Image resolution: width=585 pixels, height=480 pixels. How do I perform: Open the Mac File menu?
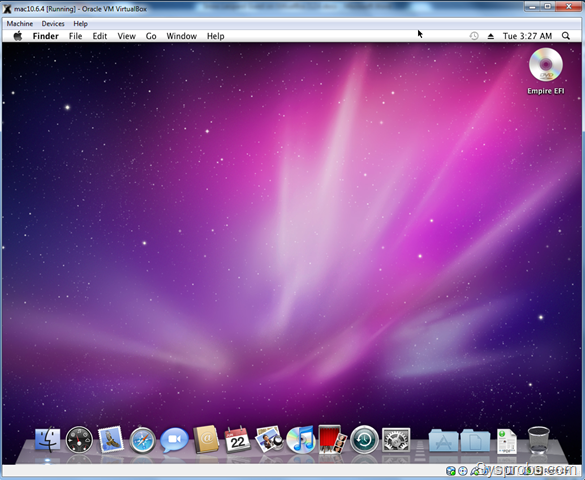(x=75, y=36)
